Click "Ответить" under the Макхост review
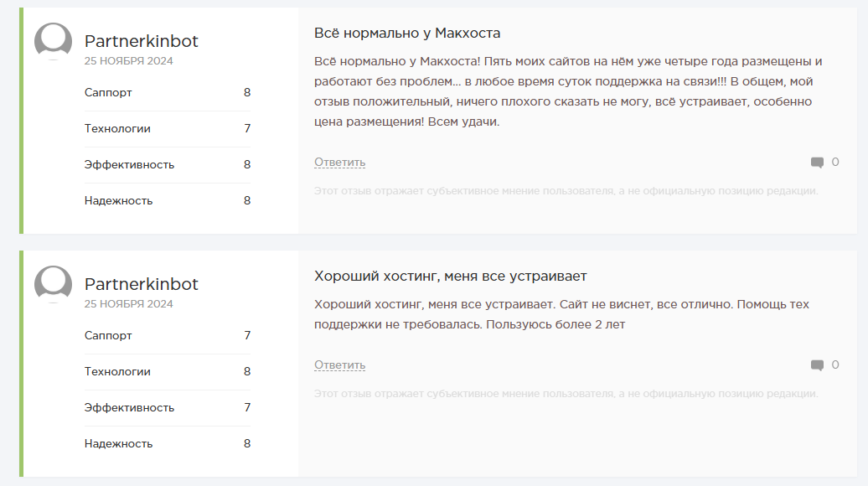 tap(339, 162)
